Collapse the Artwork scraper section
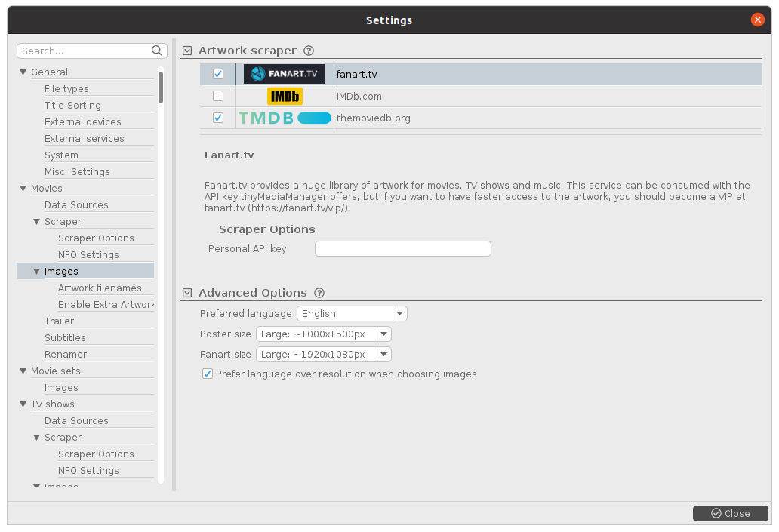This screenshot has height=532, width=779. [x=187, y=51]
